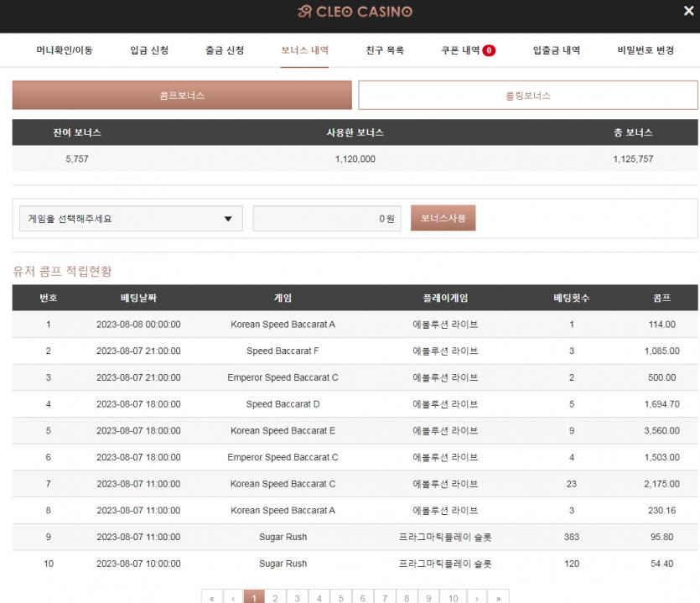Viewport: 700px width, 603px height.
Task: Open pagination page 2
Action: (276, 598)
